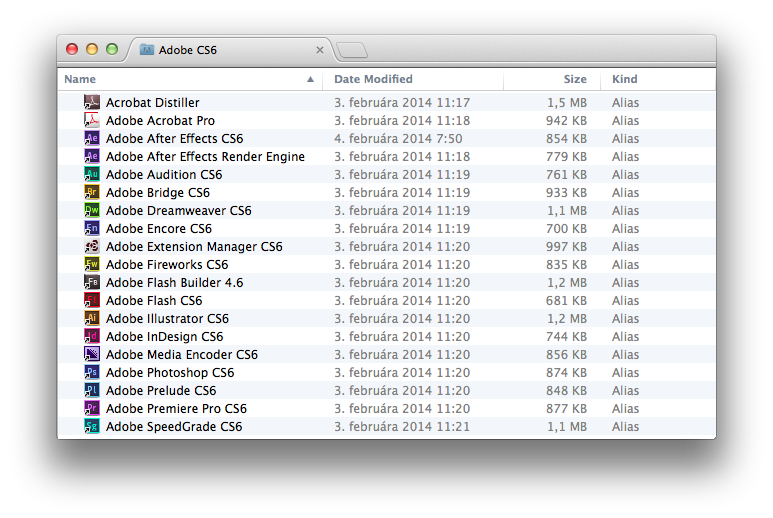Toggle the Name sort direction arrow
Screen dimensions: 773x518
[x=310, y=79]
